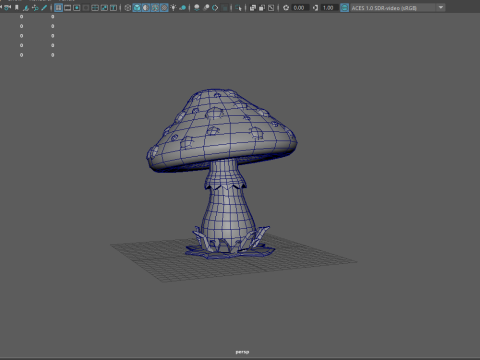Toggle the Film Gate display

click(x=68, y=7)
